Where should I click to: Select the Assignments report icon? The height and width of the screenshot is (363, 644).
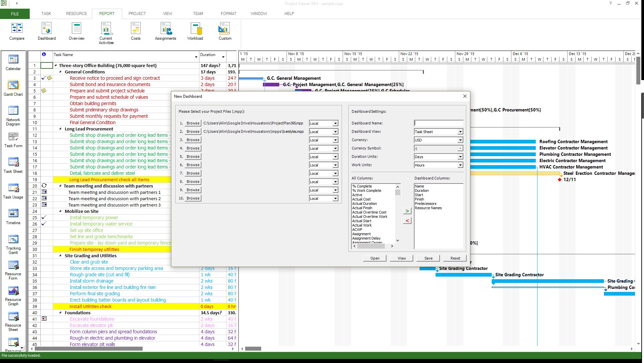(x=165, y=31)
